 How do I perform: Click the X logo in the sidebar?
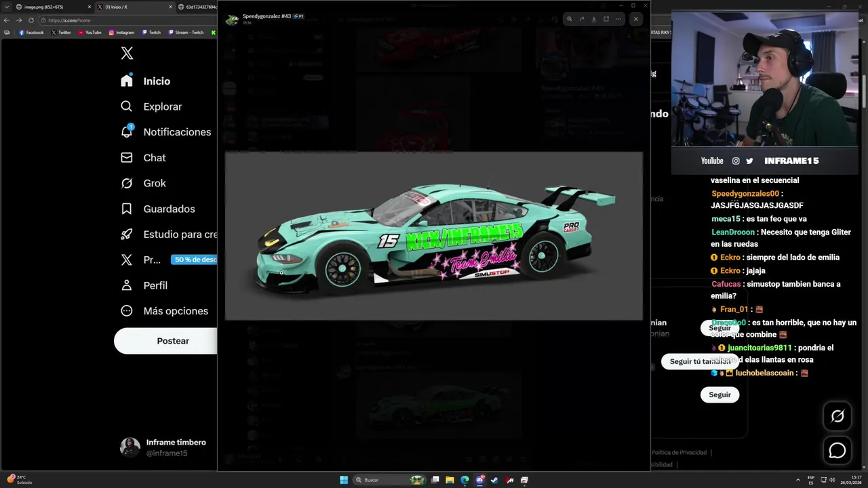(127, 54)
